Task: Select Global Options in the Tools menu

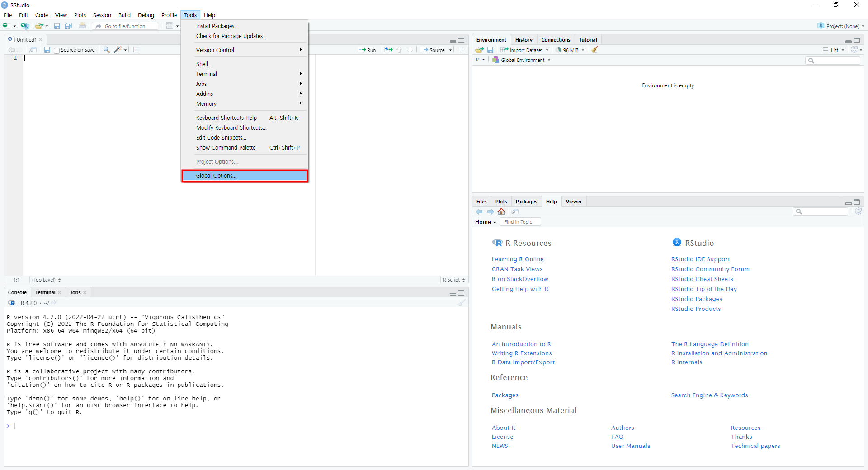Action: pyautogui.click(x=245, y=176)
